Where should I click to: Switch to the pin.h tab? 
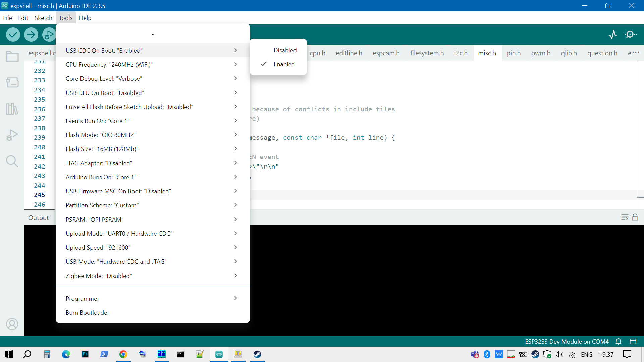pos(514,53)
